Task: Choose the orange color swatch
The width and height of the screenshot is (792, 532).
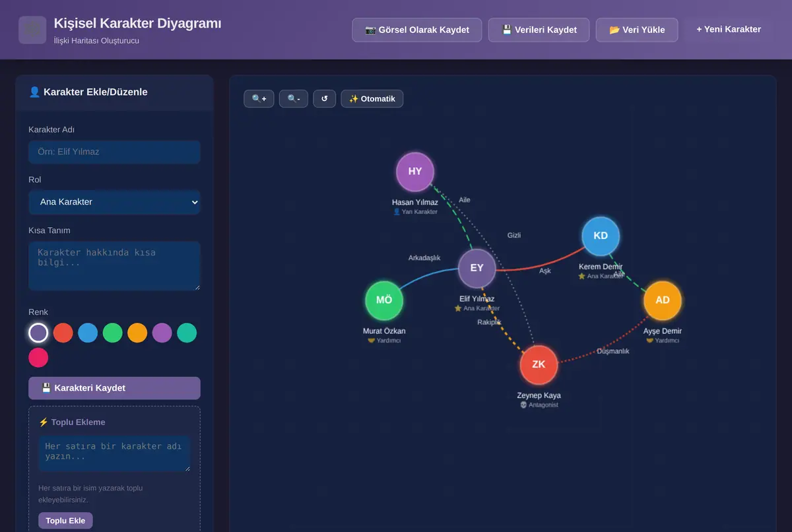Action: [137, 333]
